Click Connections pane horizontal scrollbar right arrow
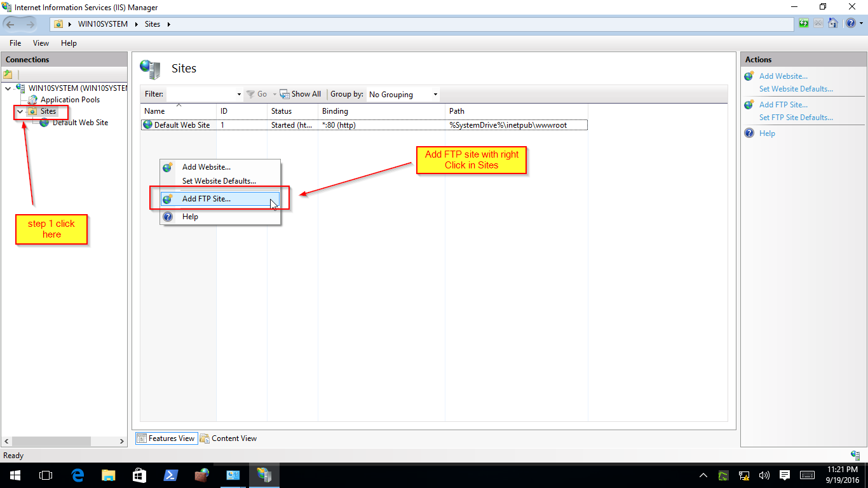Viewport: 868px width, 488px height. coord(123,441)
